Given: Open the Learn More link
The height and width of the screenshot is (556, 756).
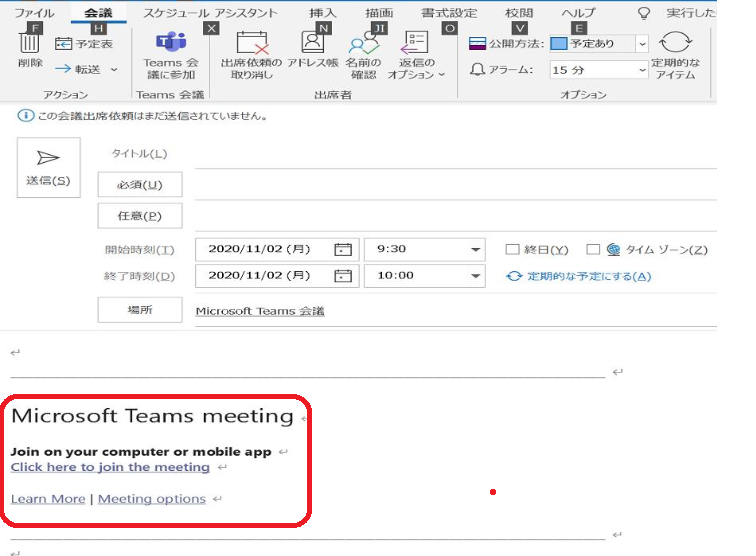Looking at the screenshot, I should (48, 499).
